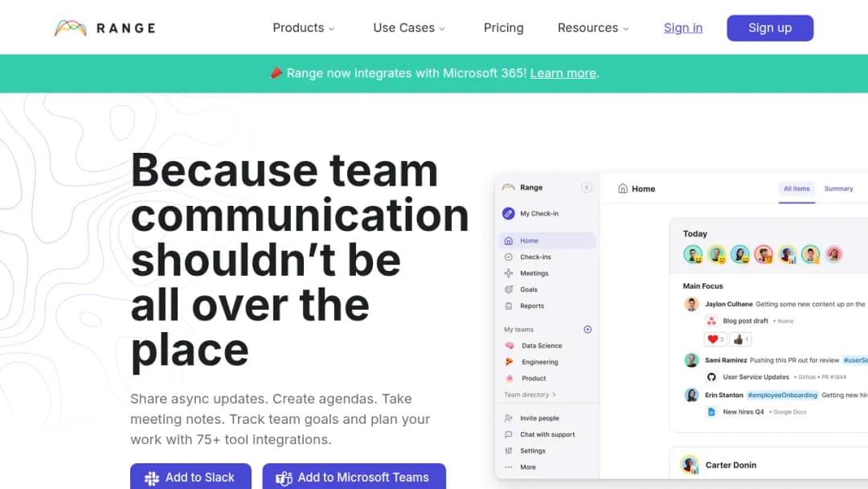Select the Engineering team

pos(531,362)
